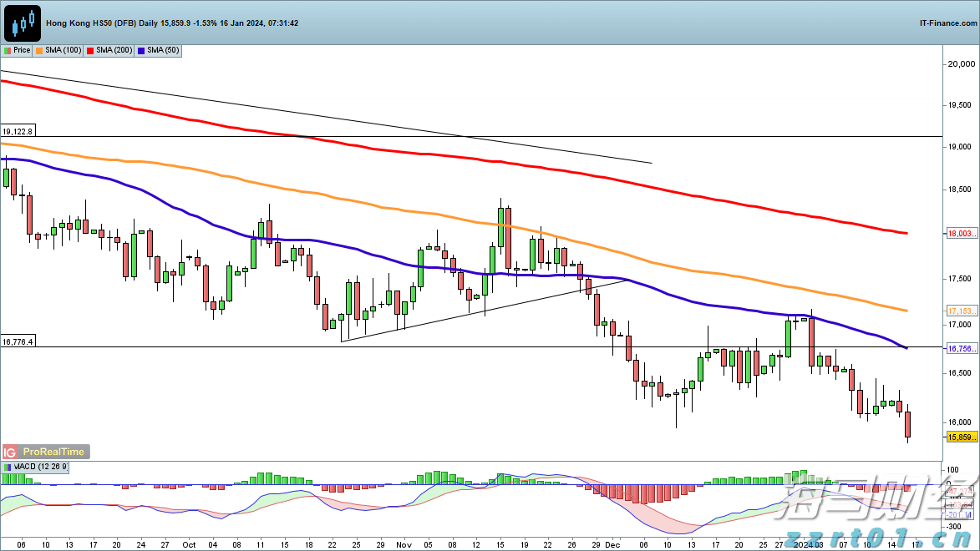The width and height of the screenshot is (980, 551).
Task: Click the orange SMA (100) color swatch
Action: point(39,50)
